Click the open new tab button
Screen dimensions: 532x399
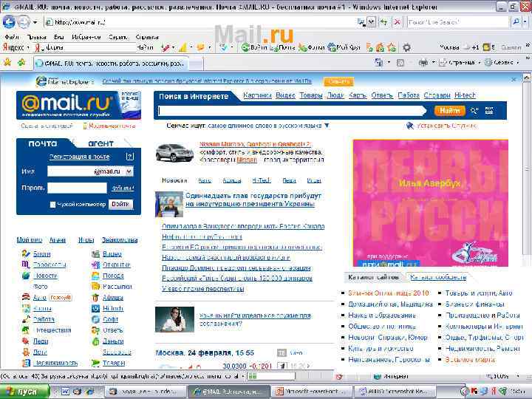tap(196, 63)
